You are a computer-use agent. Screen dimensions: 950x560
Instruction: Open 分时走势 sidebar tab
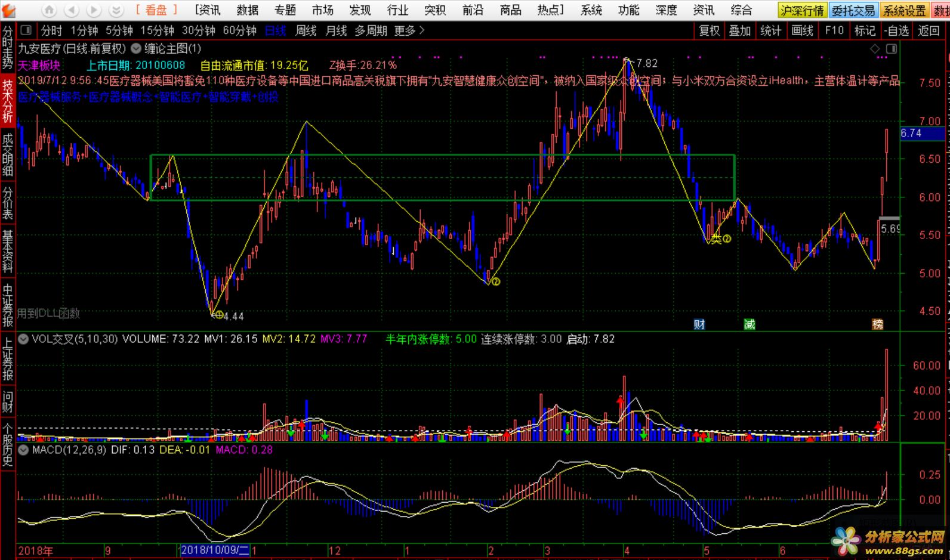7,47
